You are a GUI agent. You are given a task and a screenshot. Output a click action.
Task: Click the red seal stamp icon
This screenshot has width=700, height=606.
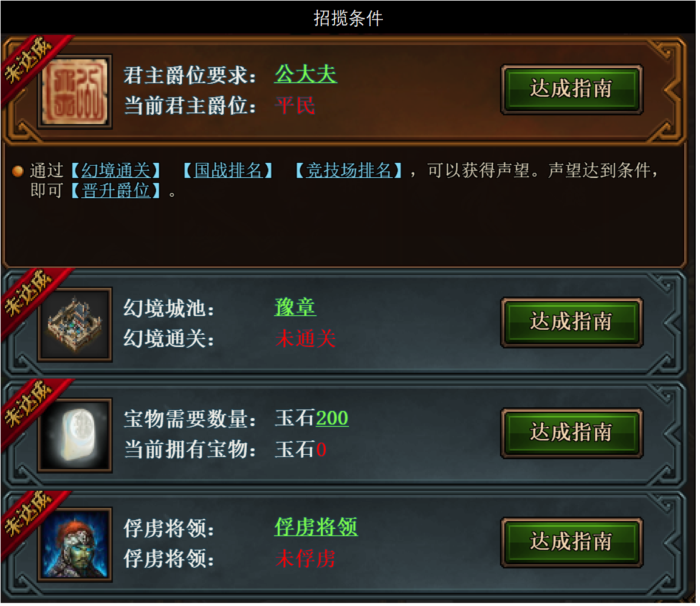point(75,92)
